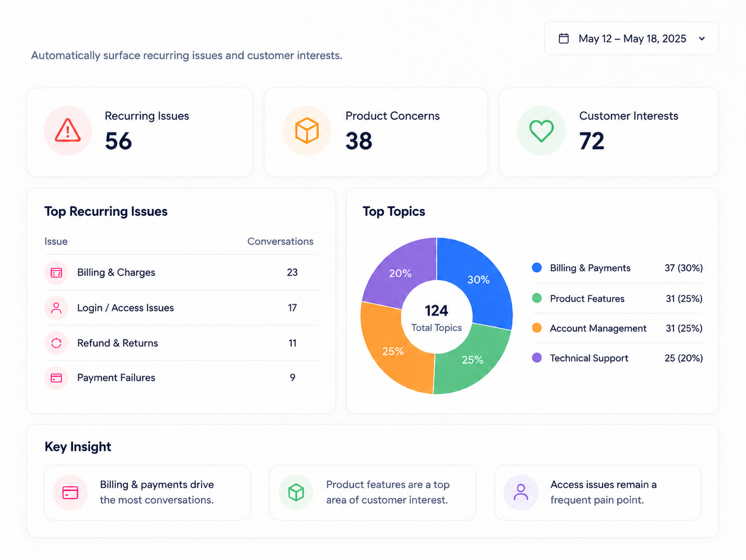Click the Issue column header
Image resolution: width=746 pixels, height=560 pixels.
[x=56, y=242]
